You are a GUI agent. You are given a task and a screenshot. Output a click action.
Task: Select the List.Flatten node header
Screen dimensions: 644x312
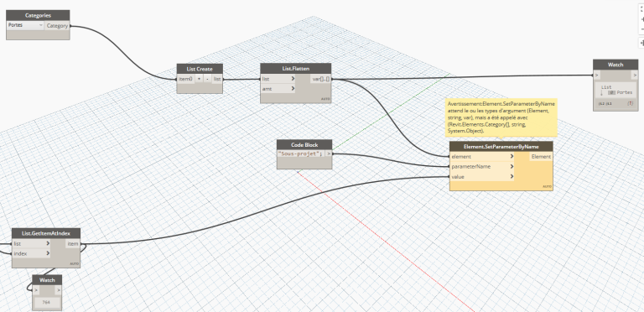[295, 68]
